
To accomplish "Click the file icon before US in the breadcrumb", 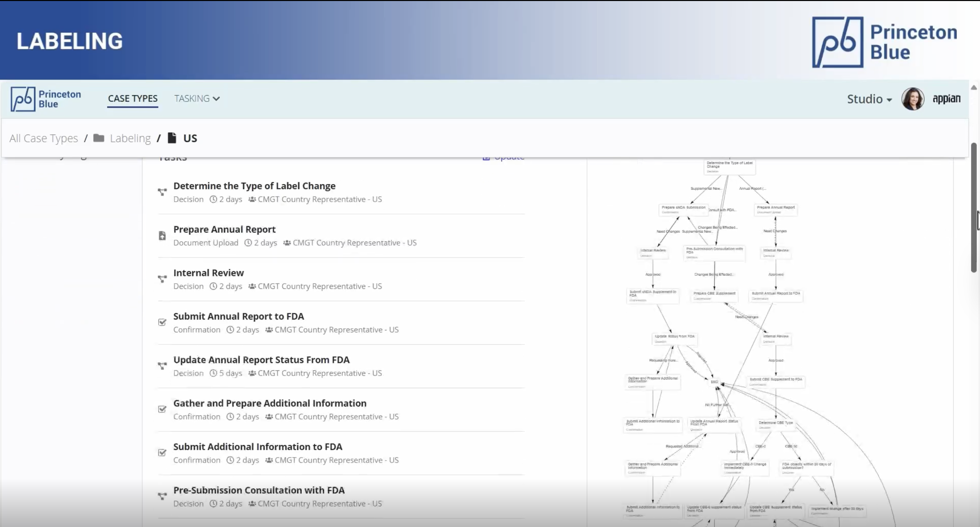I will (172, 138).
